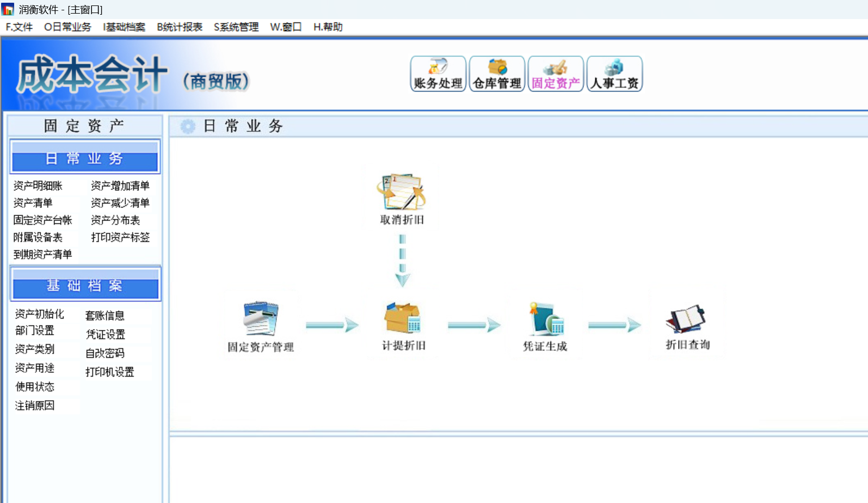This screenshot has height=503, width=868.
Task: Open the 资产增加清单 link
Action: click(x=120, y=186)
